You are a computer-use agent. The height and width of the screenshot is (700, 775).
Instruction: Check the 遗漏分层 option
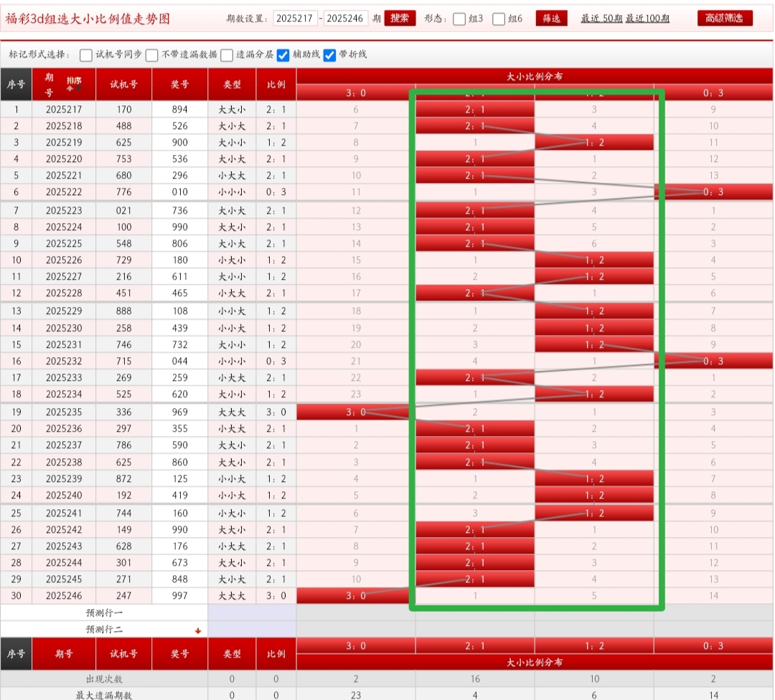227,55
